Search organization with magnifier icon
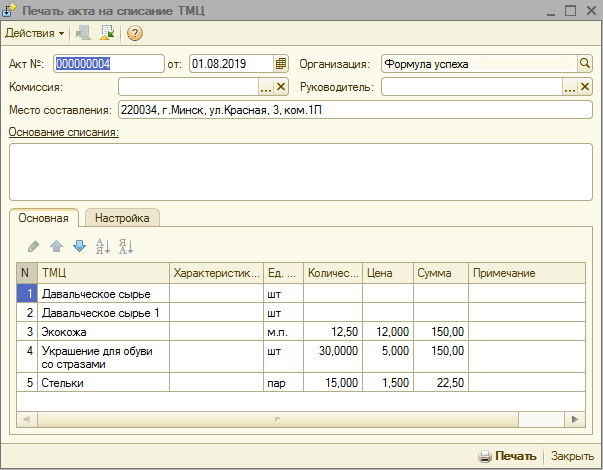This screenshot has height=470, width=603. click(584, 64)
